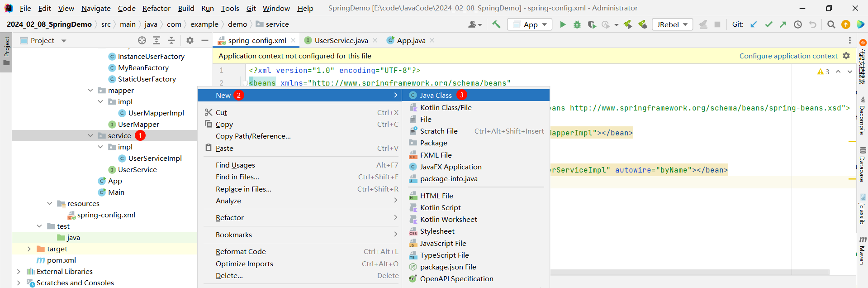Image resolution: width=868 pixels, height=288 pixels.
Task: Select OpenAPI Specification in submenu
Action: click(x=475, y=278)
